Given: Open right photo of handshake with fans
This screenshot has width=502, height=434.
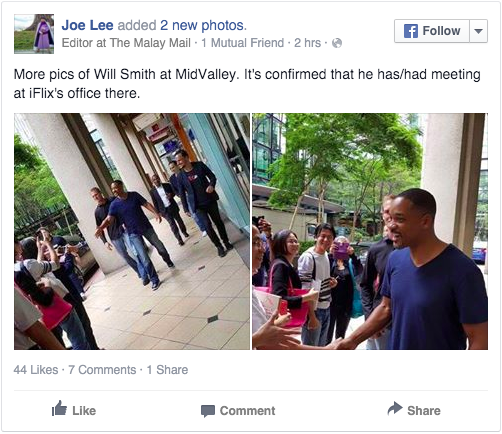Looking at the screenshot, I should [370, 231].
